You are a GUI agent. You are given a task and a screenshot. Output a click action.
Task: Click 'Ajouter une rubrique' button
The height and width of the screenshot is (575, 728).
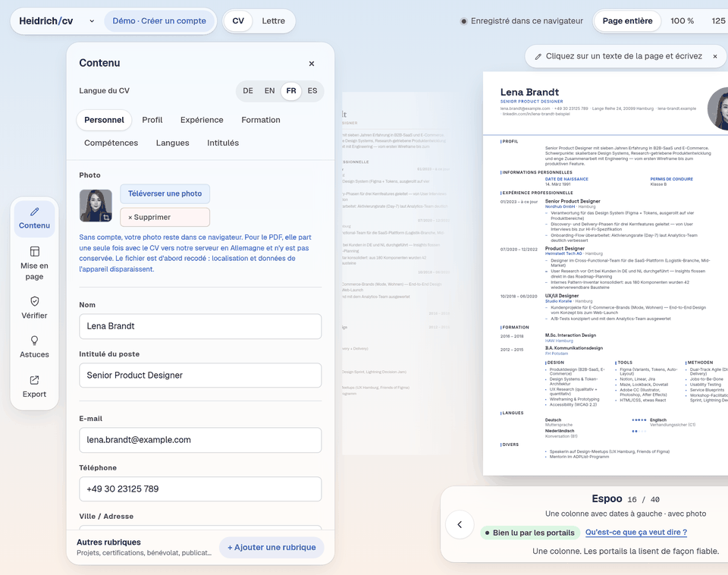click(271, 547)
